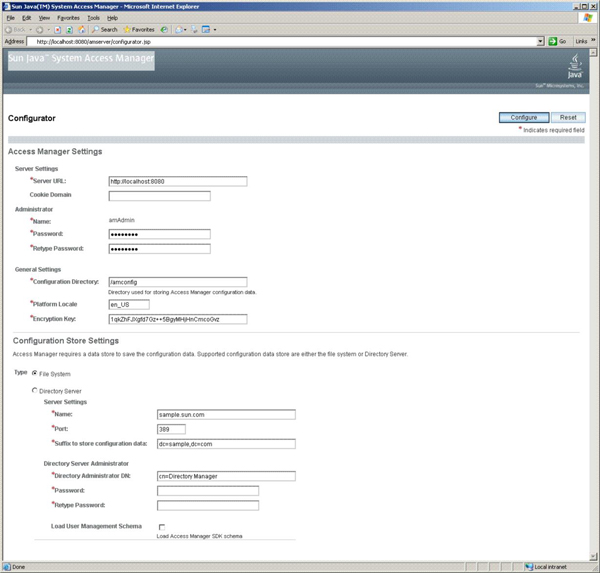Click the Port field showing 389

(171, 429)
